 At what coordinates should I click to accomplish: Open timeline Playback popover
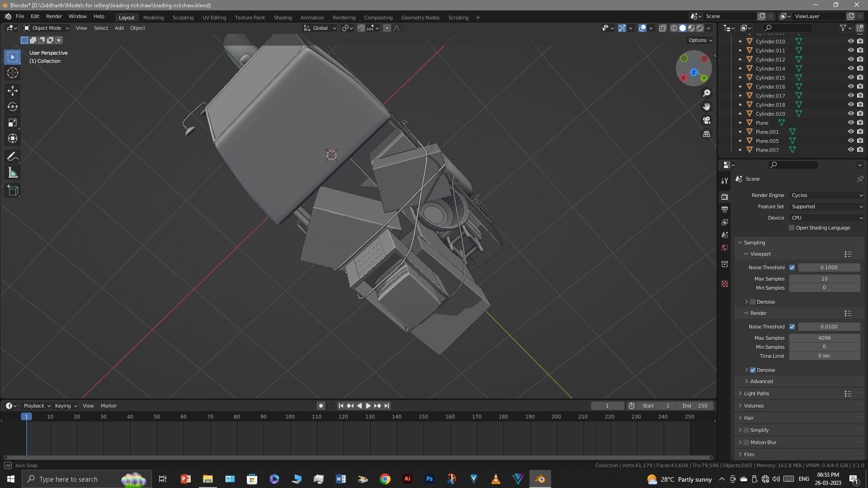(x=37, y=406)
